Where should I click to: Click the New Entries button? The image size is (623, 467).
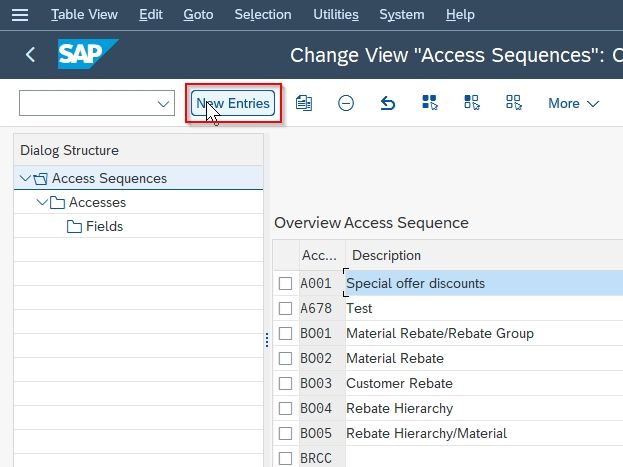pyautogui.click(x=233, y=103)
